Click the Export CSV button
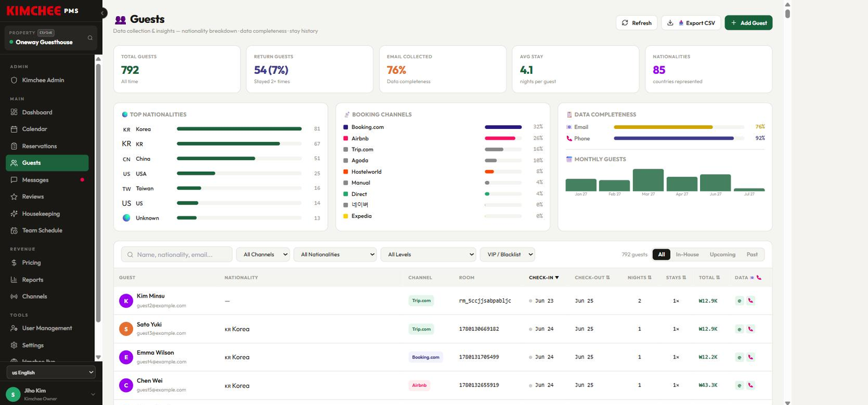The image size is (868, 405). click(691, 23)
